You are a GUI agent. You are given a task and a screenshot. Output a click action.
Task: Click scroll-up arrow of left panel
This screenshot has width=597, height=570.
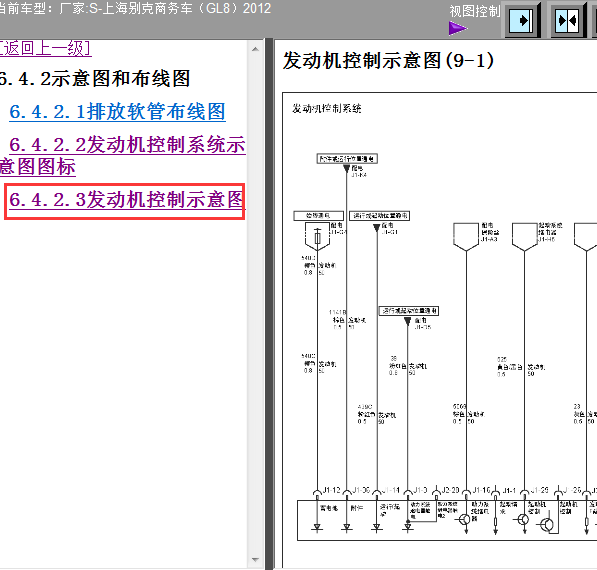tap(255, 49)
